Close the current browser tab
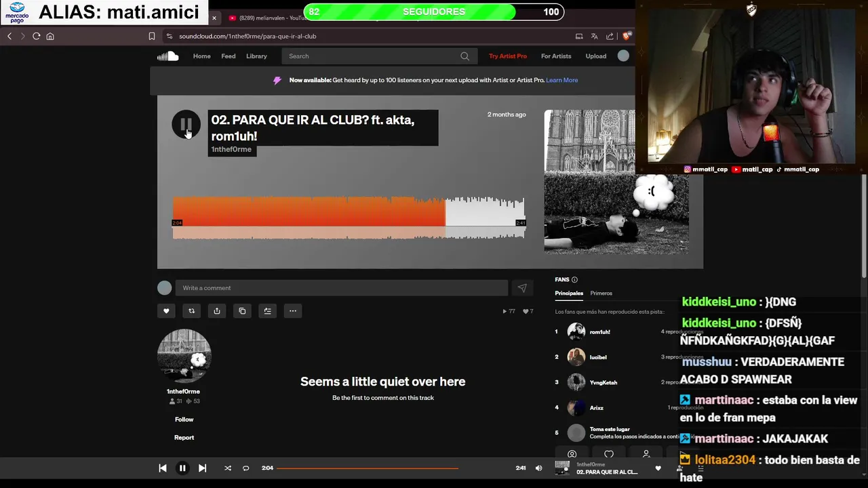Viewport: 868px width, 488px height. click(214, 18)
